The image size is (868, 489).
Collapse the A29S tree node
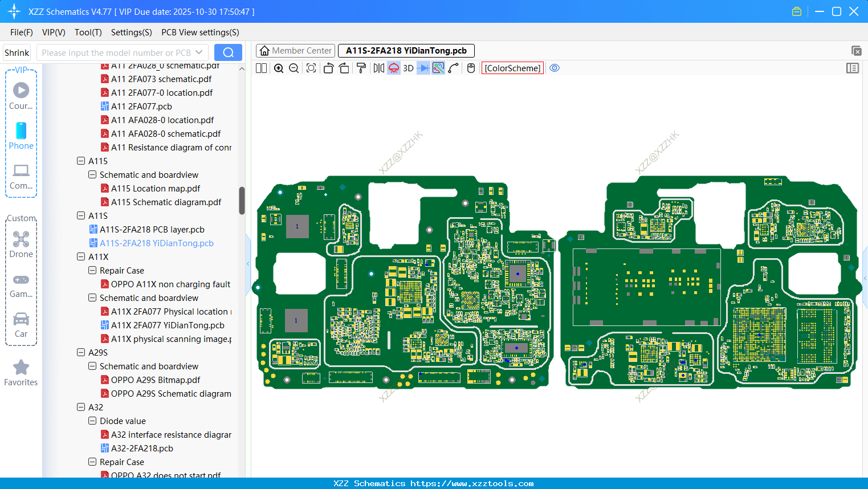click(x=81, y=353)
